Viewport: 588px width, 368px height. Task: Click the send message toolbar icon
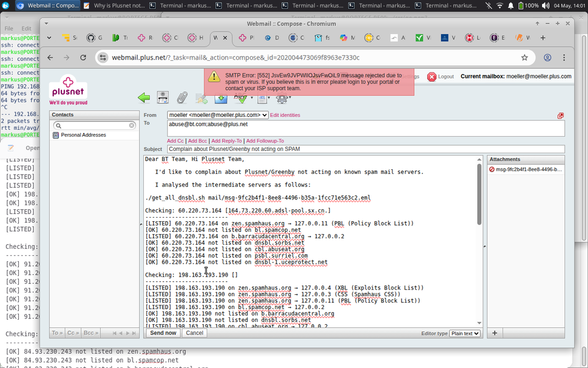(x=163, y=98)
